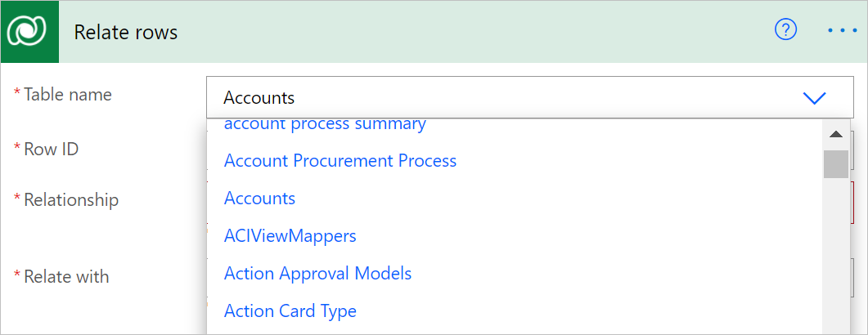
Task: Select Accounts in the dropdown list
Action: pos(259,199)
